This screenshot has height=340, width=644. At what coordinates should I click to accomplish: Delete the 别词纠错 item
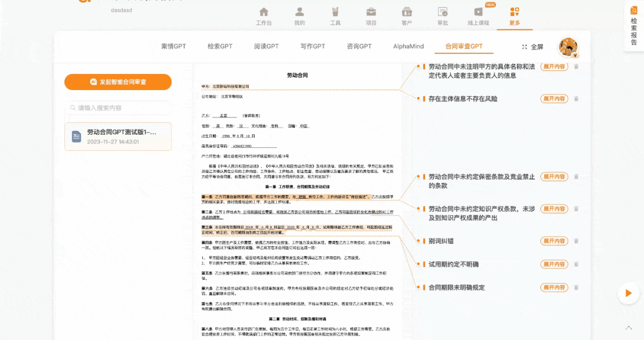click(576, 241)
